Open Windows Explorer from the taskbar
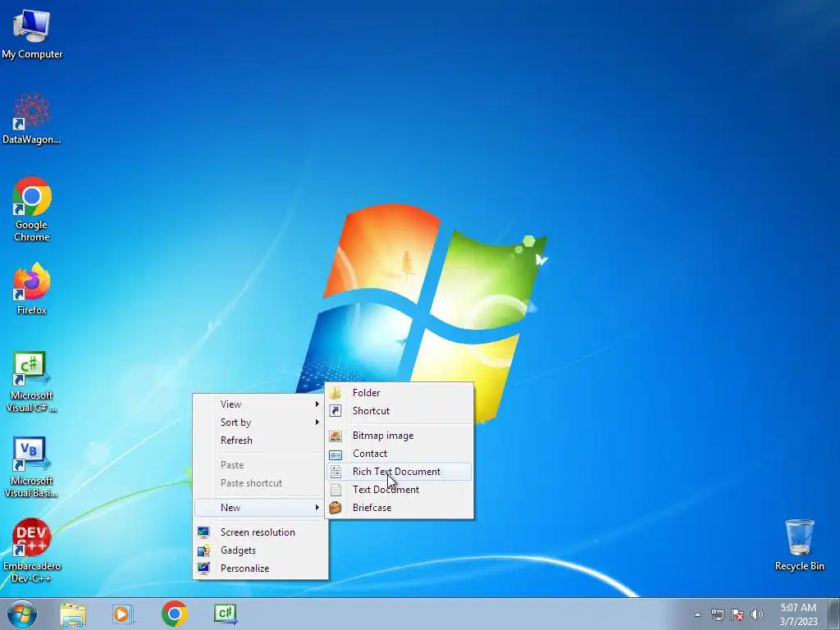 (73, 614)
